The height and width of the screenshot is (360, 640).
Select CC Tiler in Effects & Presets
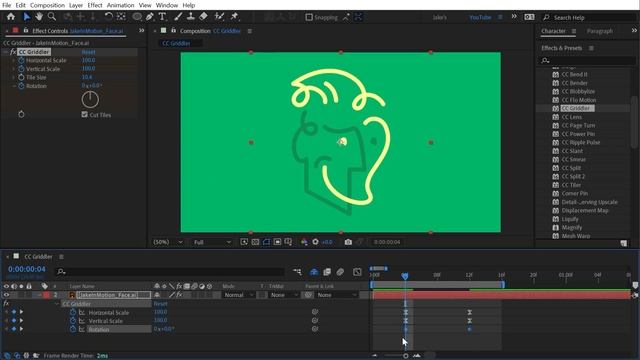[571, 185]
